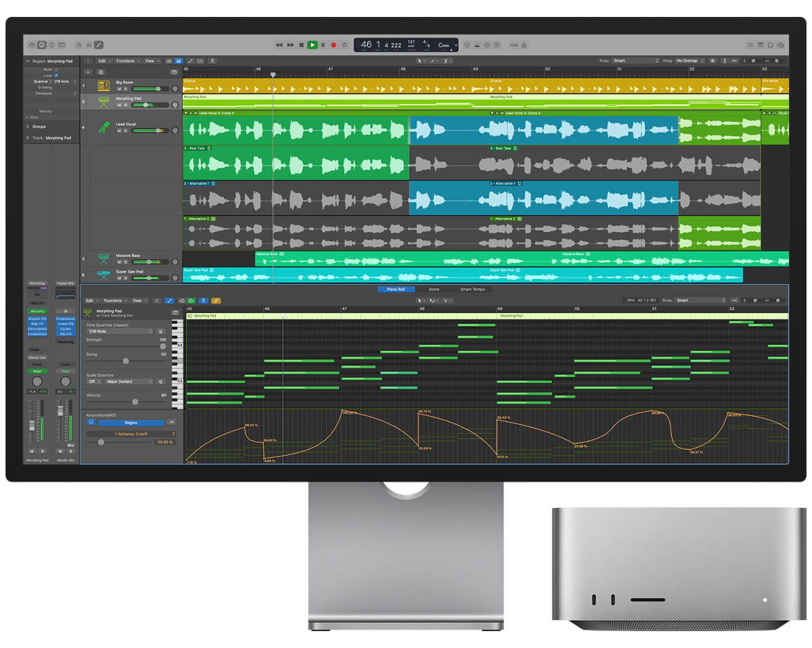Open the media Browsers button
Image resolution: width=812 pixels, height=648 pixels.
click(x=781, y=45)
